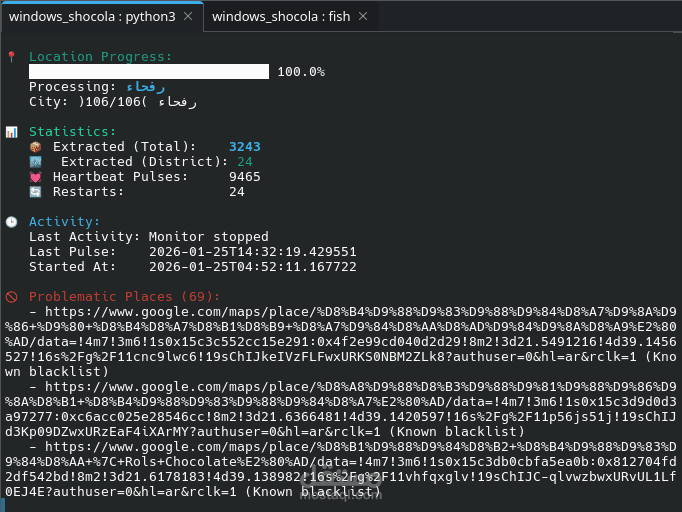The height and width of the screenshot is (512, 682).
Task: Click the pin icon beside Location Progress
Action: click(11, 57)
